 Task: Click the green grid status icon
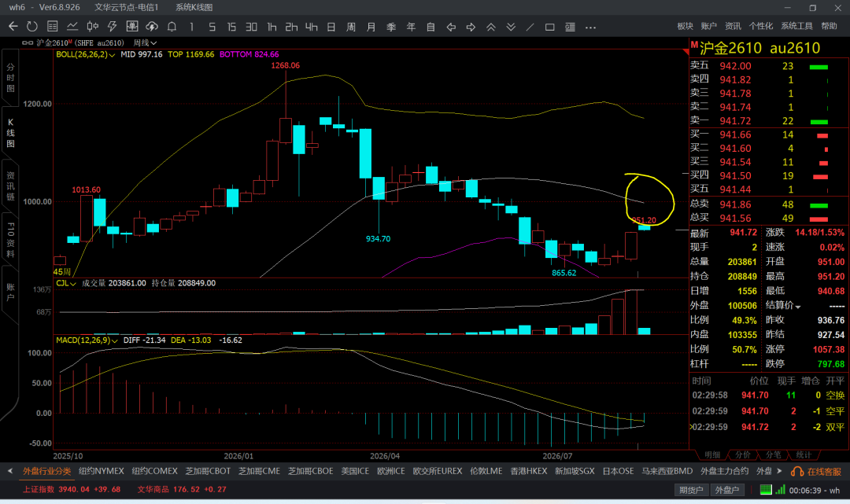coord(766,489)
